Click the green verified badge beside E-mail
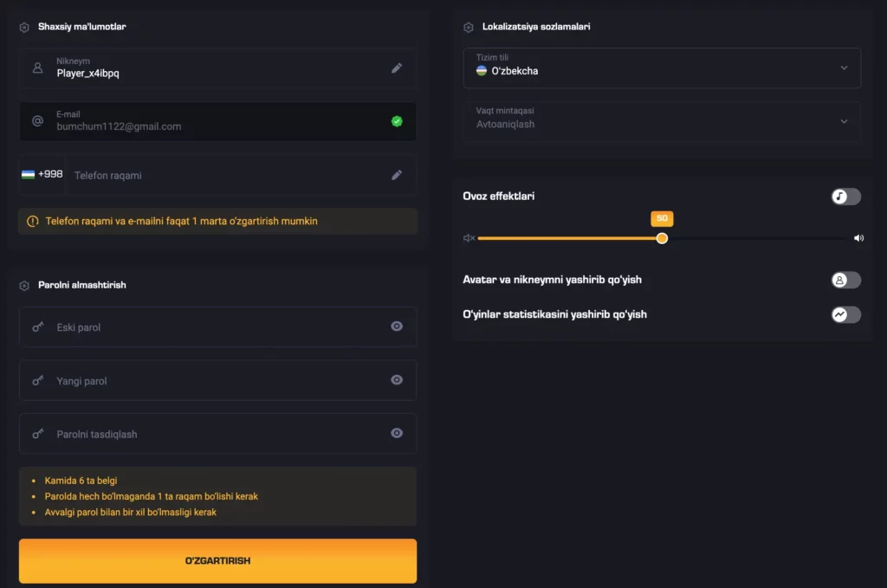The image size is (887, 588). 397,121
